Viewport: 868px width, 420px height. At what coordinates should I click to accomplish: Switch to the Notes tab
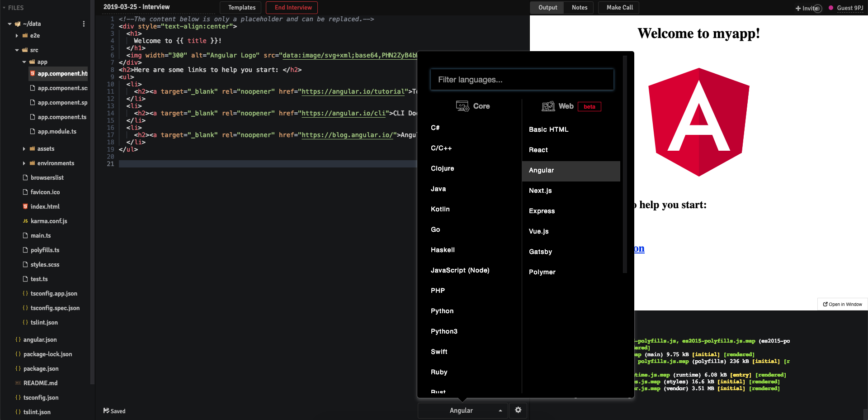click(579, 7)
